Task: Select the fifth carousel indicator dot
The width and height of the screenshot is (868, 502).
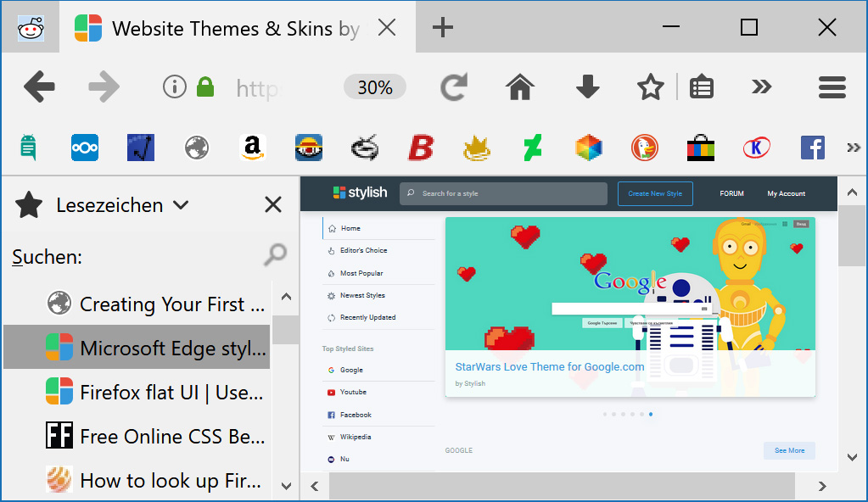Action: tap(641, 415)
